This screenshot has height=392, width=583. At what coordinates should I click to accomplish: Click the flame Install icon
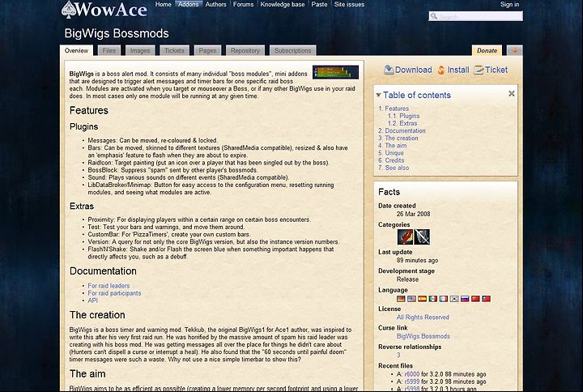[441, 70]
